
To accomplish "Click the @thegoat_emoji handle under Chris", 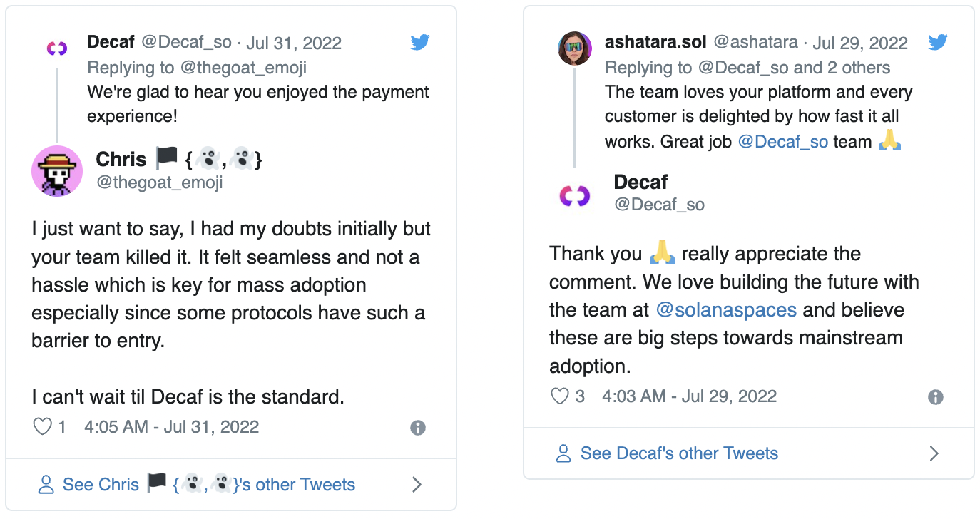I will (x=160, y=183).
